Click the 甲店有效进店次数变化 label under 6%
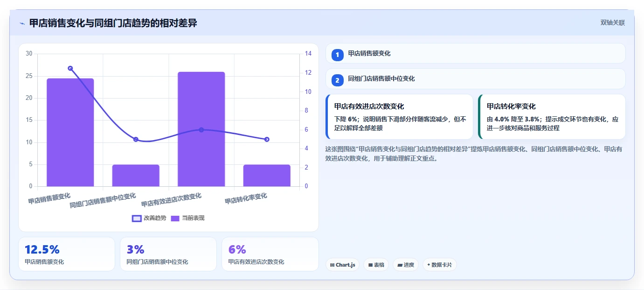 point(256,262)
